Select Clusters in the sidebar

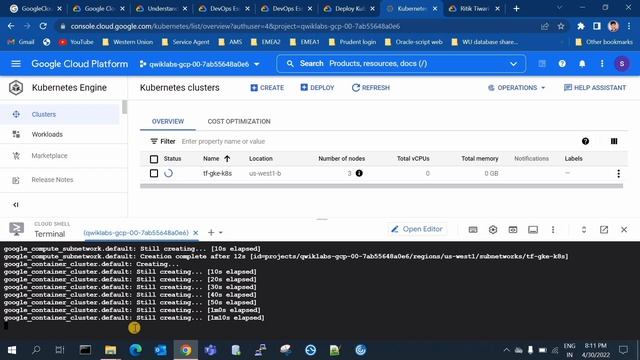coord(60,114)
